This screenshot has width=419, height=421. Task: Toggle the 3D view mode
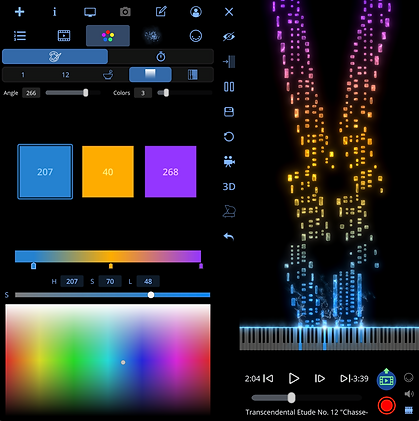pyautogui.click(x=229, y=186)
